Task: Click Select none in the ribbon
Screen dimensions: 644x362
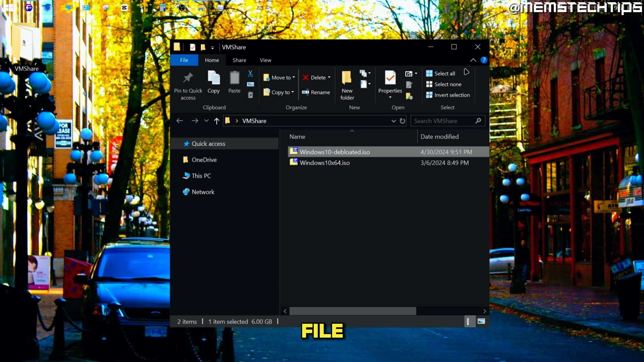Action: pyautogui.click(x=444, y=84)
